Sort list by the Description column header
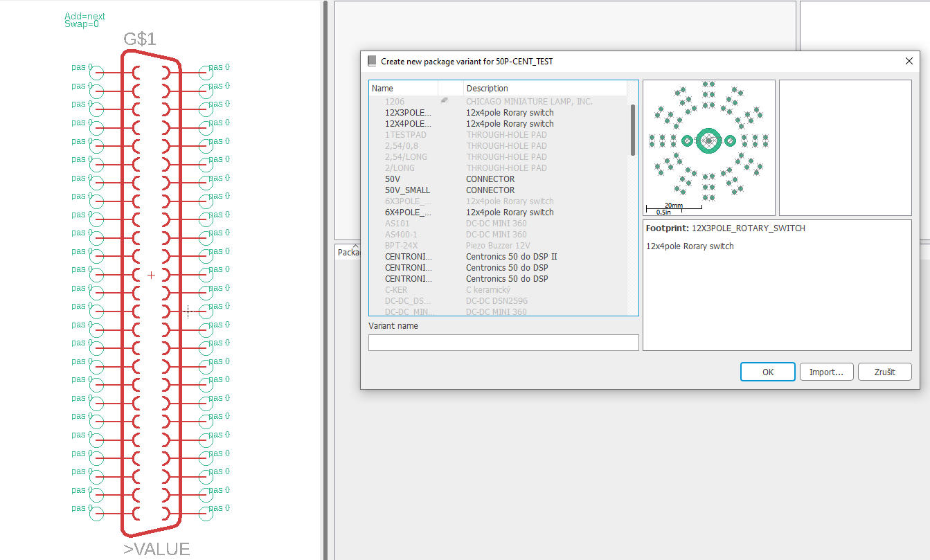Image resolution: width=930 pixels, height=560 pixels. point(544,89)
